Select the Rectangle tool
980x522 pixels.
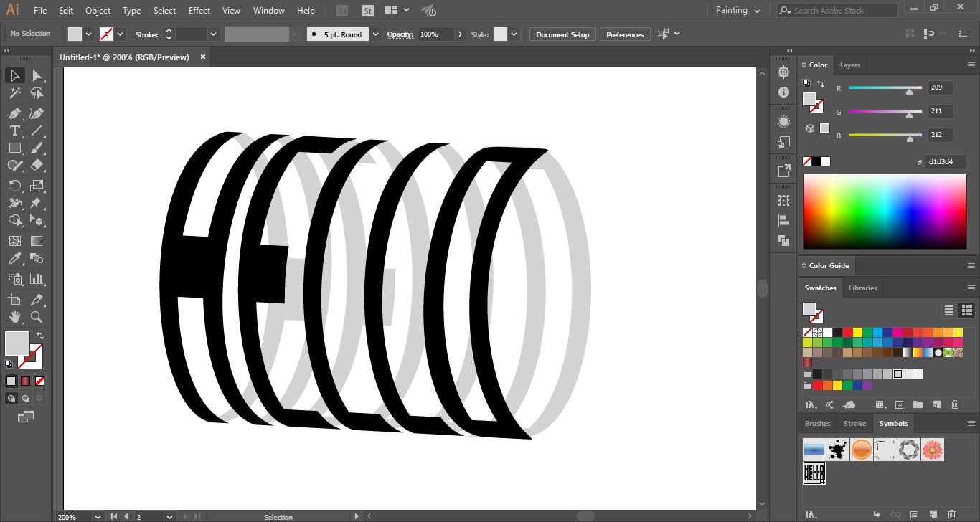(x=14, y=148)
